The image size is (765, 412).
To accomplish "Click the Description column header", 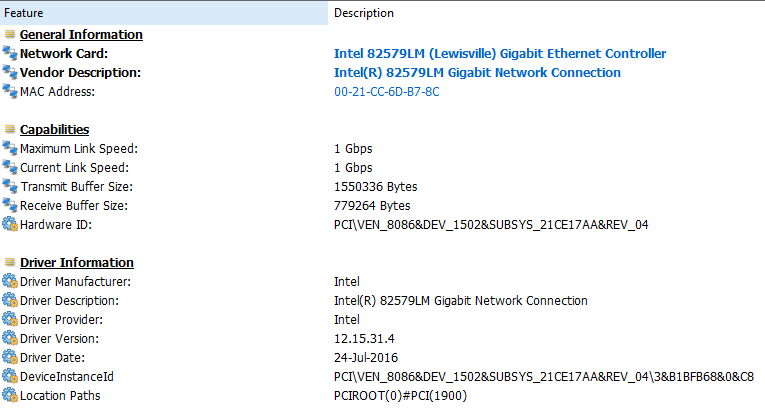I will click(546, 13).
